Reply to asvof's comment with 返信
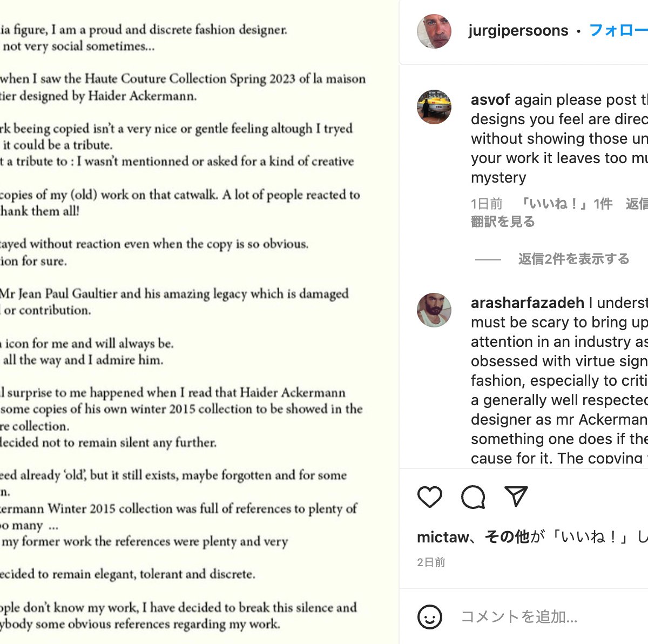 point(638,204)
